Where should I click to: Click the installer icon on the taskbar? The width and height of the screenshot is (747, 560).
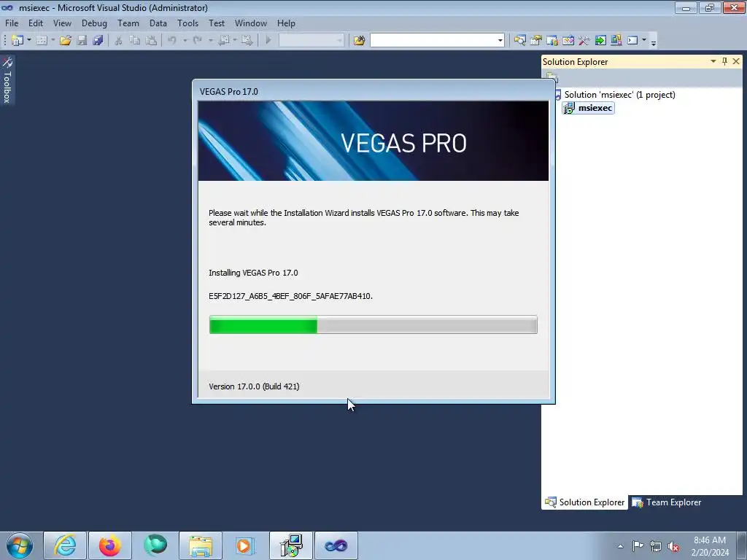pyautogui.click(x=291, y=545)
